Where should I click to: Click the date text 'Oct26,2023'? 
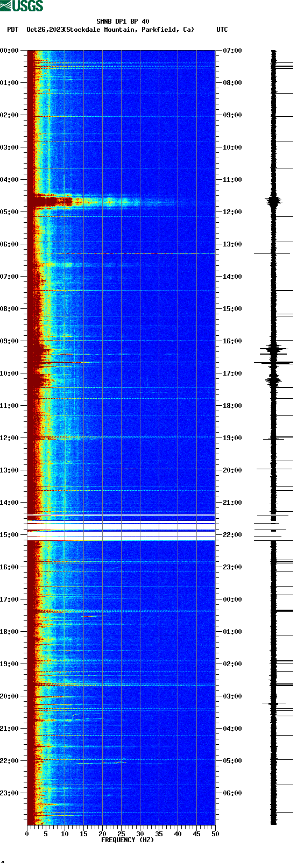pyautogui.click(x=45, y=30)
